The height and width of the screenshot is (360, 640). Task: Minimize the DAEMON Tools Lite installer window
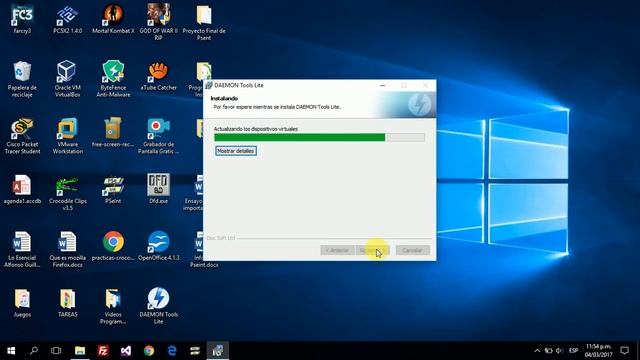382,85
